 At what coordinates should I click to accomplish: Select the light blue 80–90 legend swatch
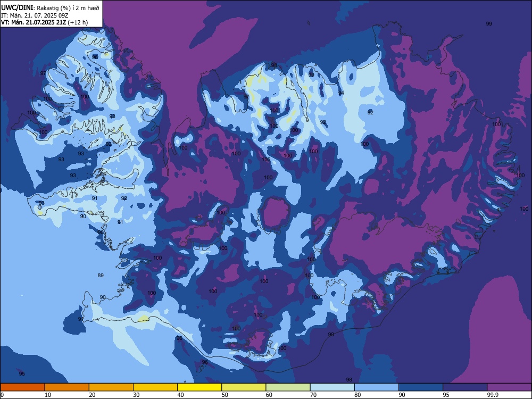(x=377, y=387)
